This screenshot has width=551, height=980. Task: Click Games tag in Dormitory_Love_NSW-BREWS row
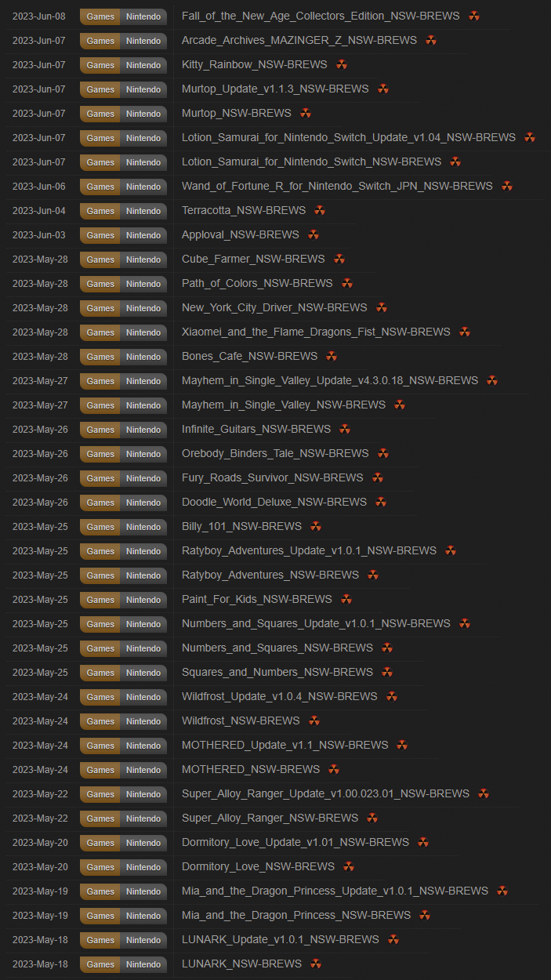(100, 867)
